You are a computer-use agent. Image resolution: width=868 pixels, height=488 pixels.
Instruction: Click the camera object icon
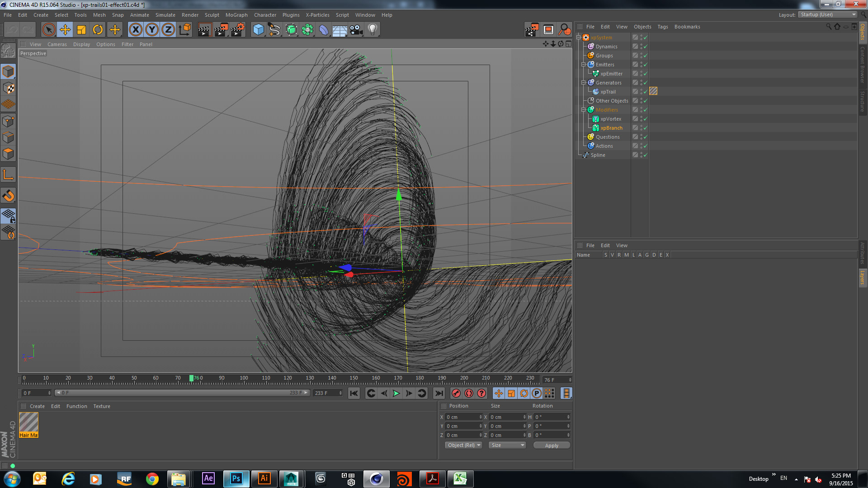click(x=356, y=30)
